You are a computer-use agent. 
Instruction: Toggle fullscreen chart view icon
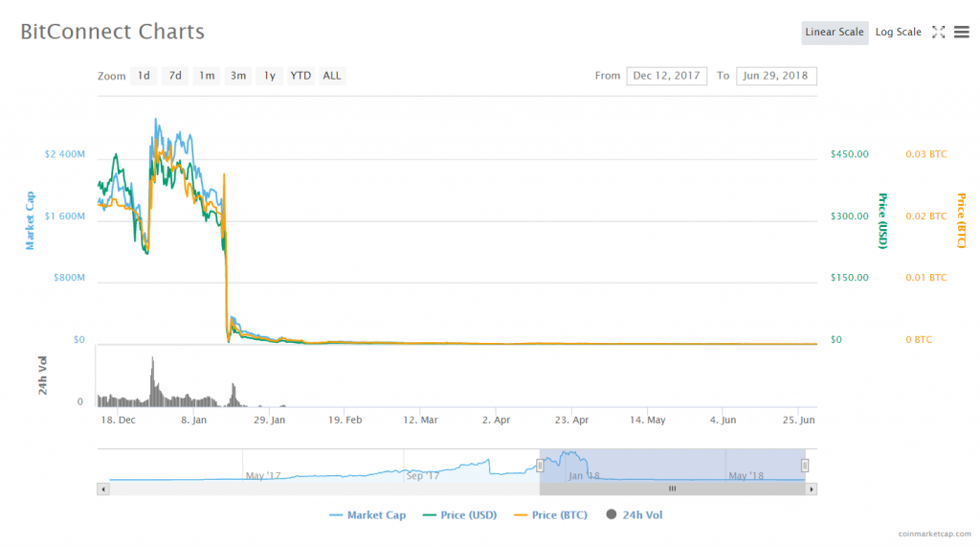point(938,32)
